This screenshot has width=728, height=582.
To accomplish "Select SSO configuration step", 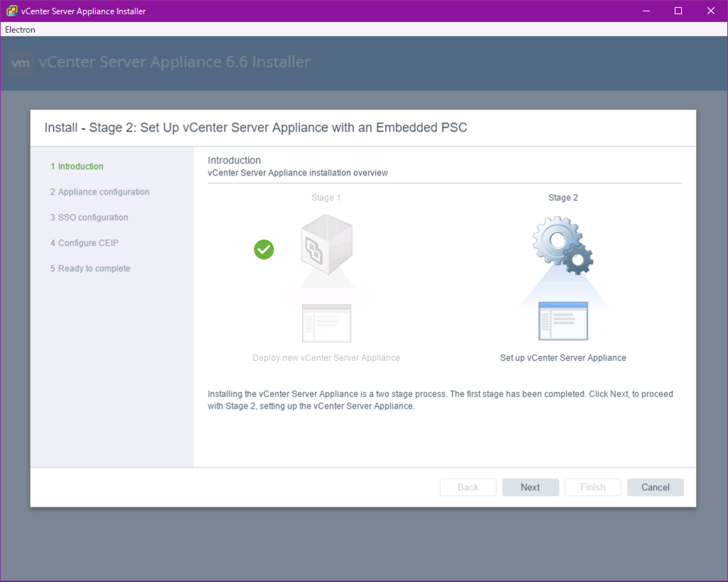I will (x=89, y=217).
